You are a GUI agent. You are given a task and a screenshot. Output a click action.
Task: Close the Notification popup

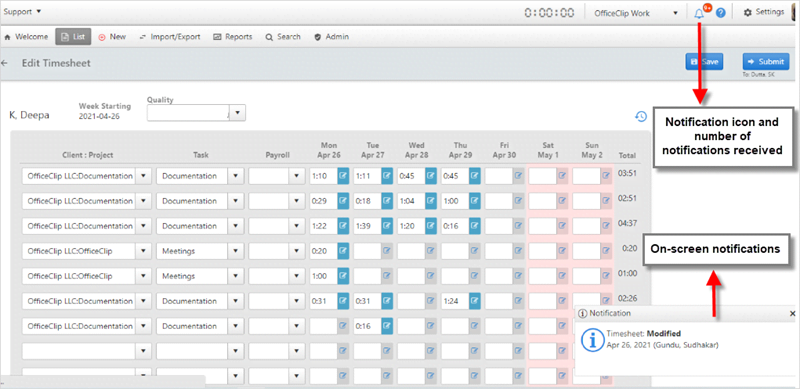click(x=792, y=313)
